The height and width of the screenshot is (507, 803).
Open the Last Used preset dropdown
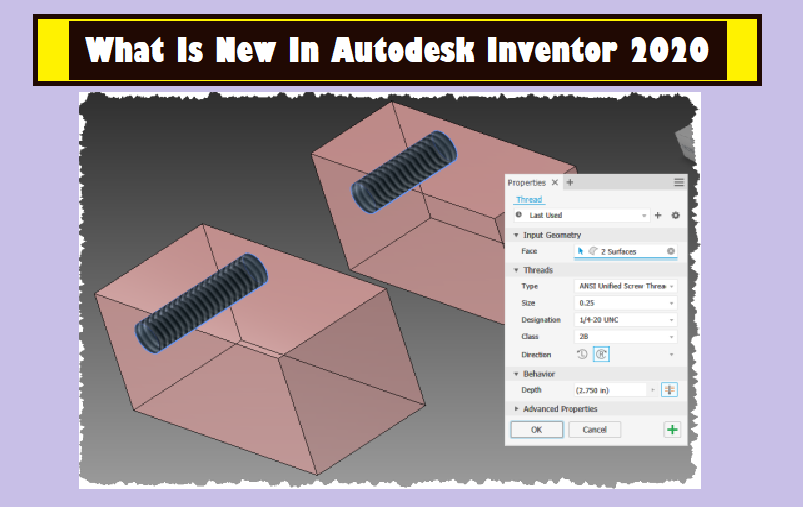click(x=581, y=216)
